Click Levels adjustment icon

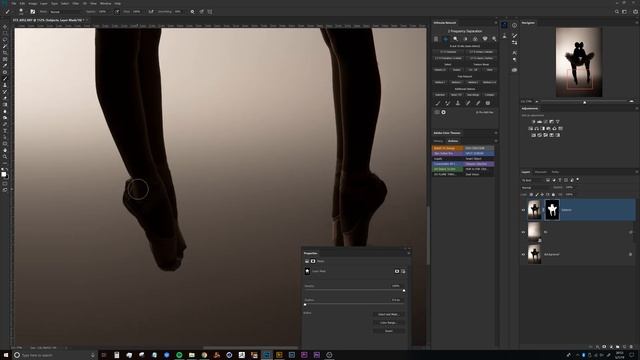[539, 122]
